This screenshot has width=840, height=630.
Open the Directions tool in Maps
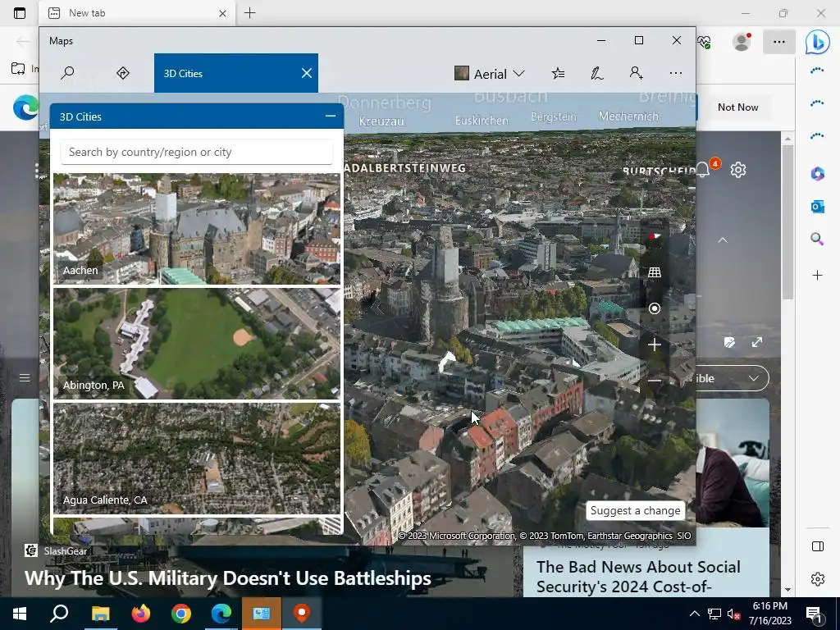tap(123, 73)
